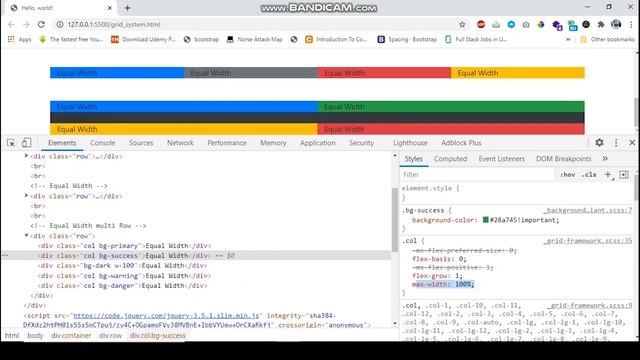Open the Extensions puzzle icon
This screenshot has height=360, width=640.
click(601, 24)
